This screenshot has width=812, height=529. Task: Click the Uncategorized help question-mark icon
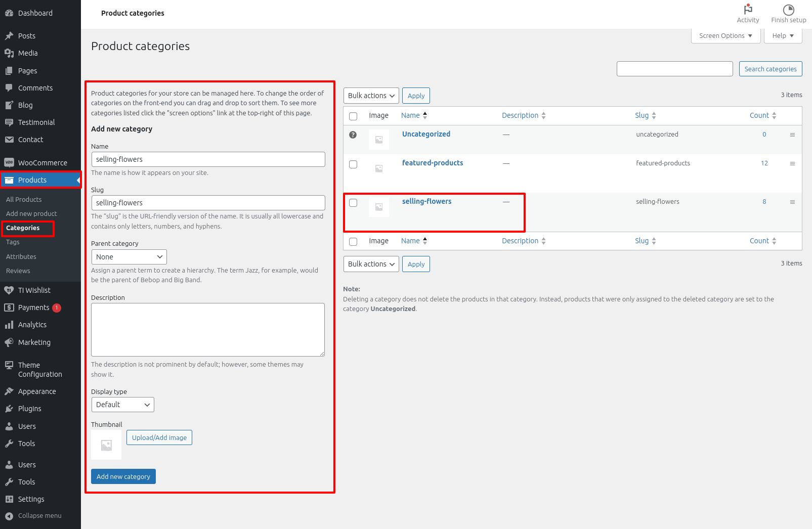tap(353, 135)
